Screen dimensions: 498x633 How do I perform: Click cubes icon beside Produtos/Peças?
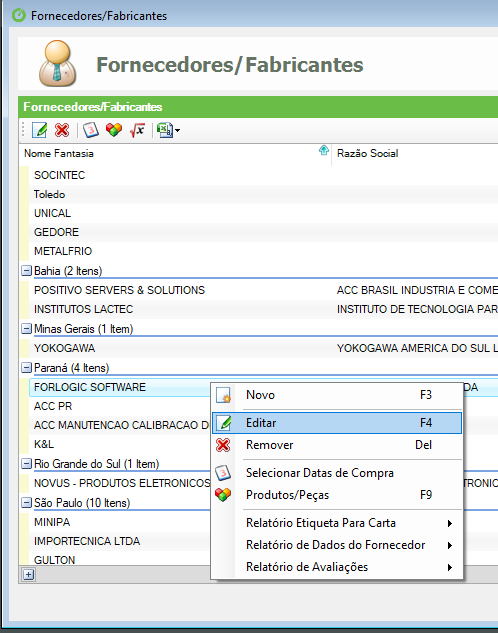(x=223, y=495)
